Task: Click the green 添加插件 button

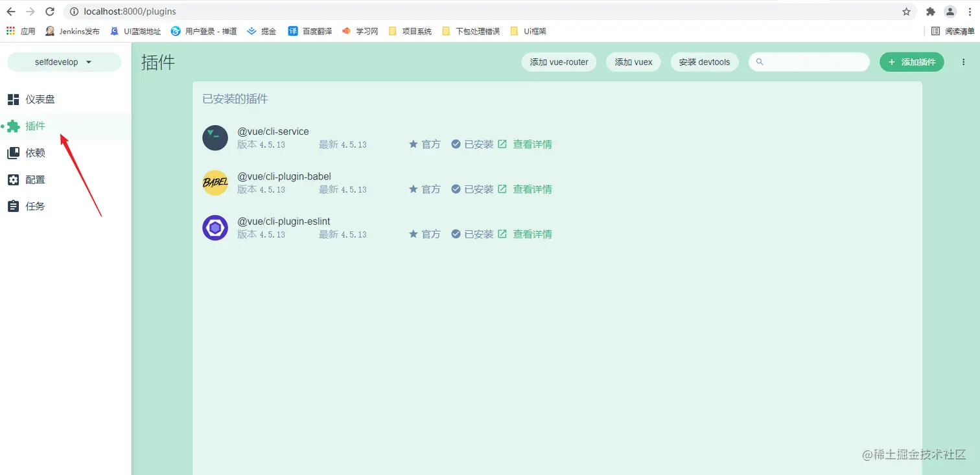Action: pos(911,62)
